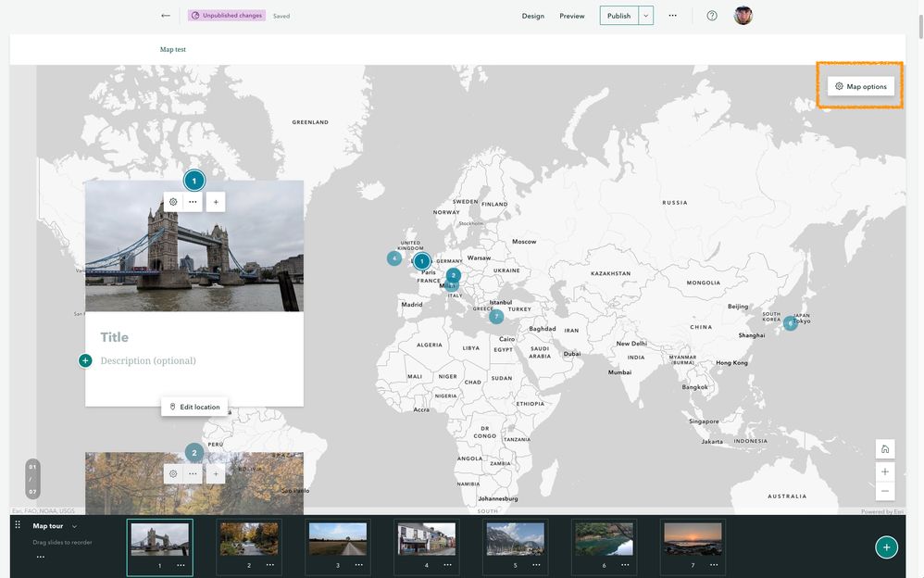This screenshot has height=578, width=924.
Task: Add media with slide 1 plus button
Action: coord(216,202)
